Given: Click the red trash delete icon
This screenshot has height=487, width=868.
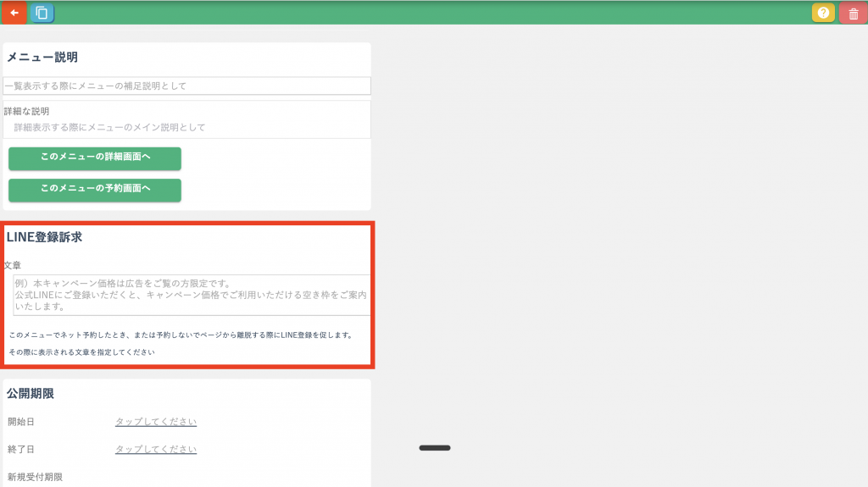Looking at the screenshot, I should click(853, 14).
